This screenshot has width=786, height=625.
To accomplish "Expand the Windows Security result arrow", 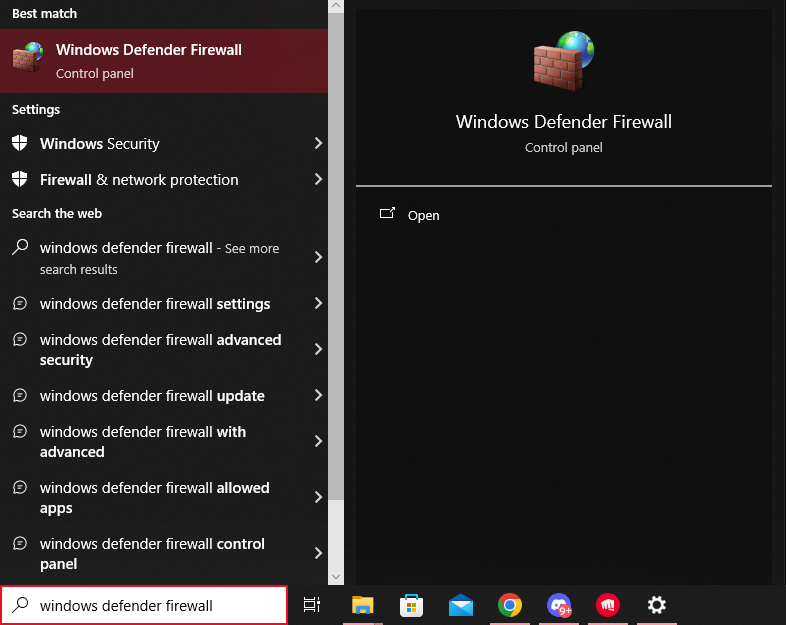I will (x=318, y=143).
